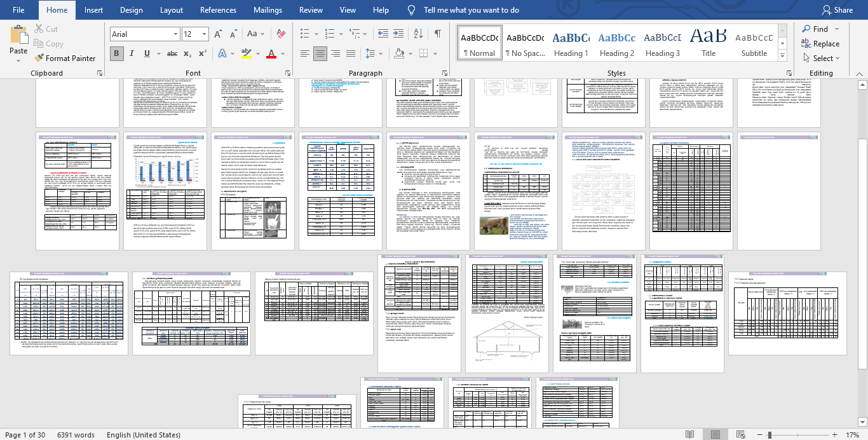Increase font size with the grow icon

click(x=218, y=34)
